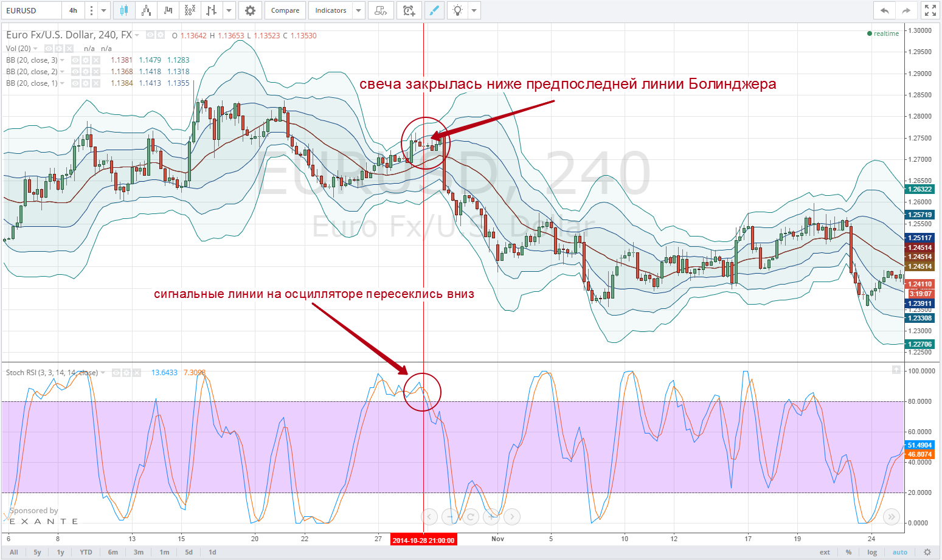Open the time interval dropdown arrow

(x=104, y=10)
